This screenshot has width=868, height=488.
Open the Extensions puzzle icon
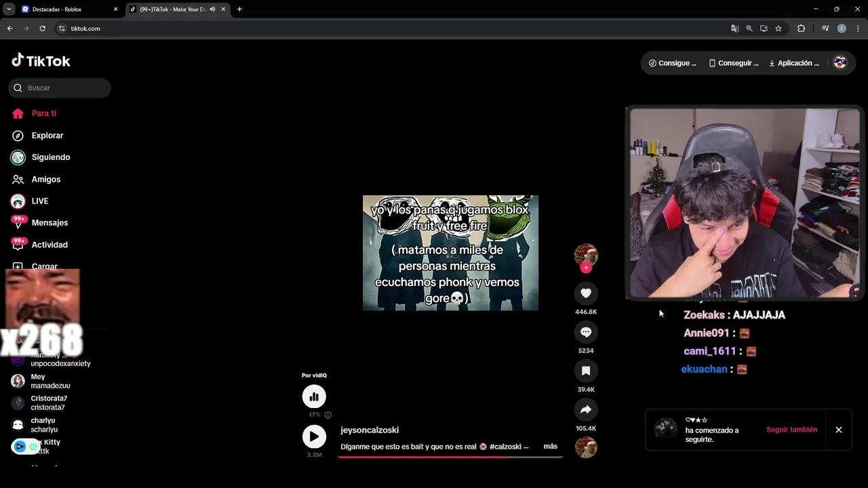[802, 28]
